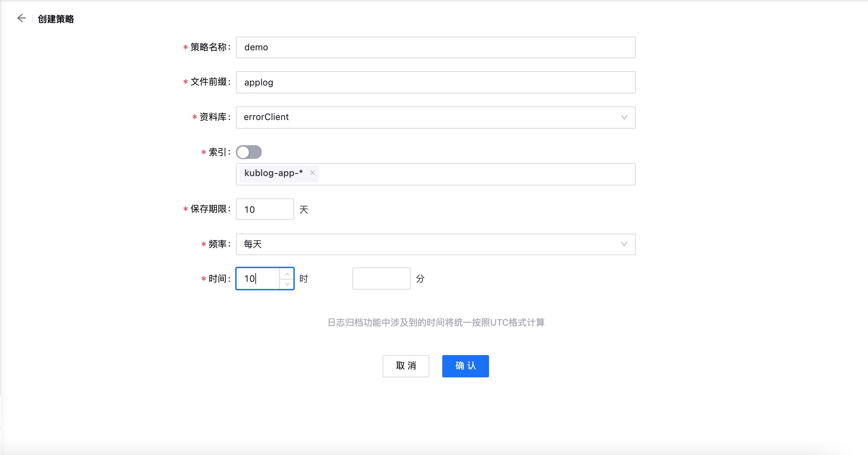The image size is (868, 455).
Task: Click the 保存期限 days input field
Action: pyautogui.click(x=265, y=209)
